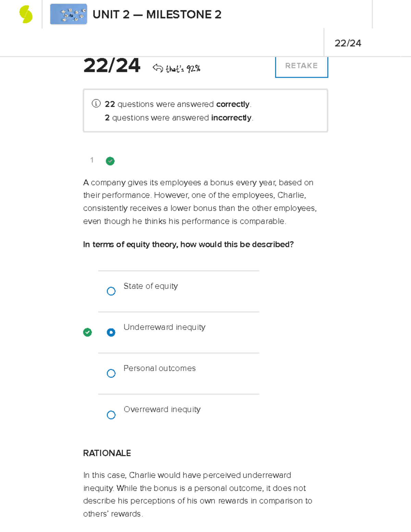
Task: Click the Personal outcomes answer label
Action: click(160, 368)
